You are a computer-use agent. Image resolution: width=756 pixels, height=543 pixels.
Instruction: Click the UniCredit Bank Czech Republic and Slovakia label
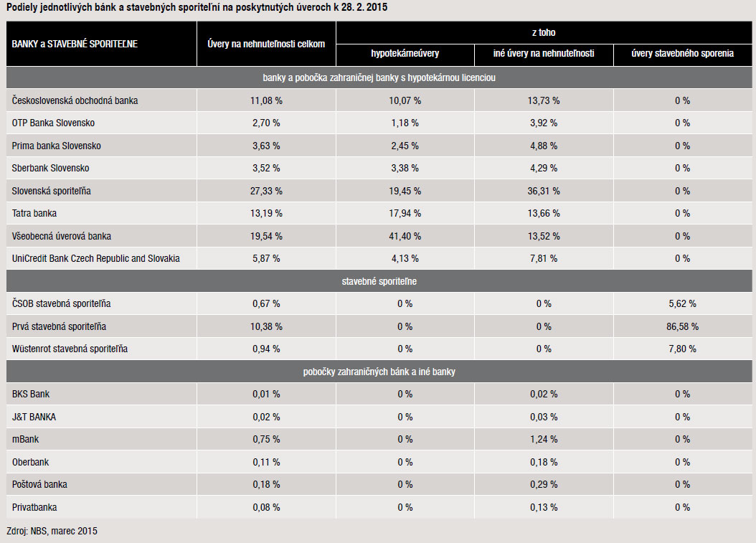coord(96,258)
